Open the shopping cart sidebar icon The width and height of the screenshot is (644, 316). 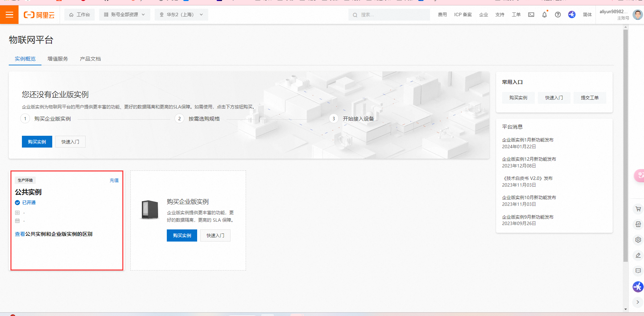tap(638, 209)
